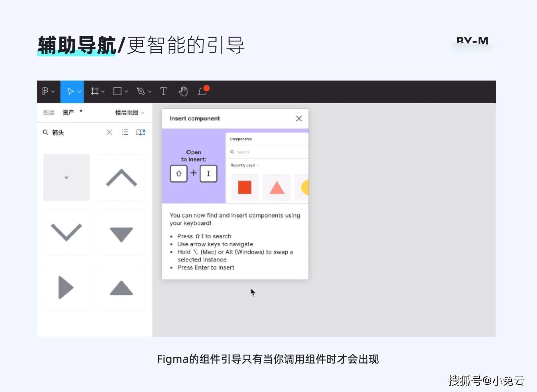
Task: Select the small dropdown arrow component thumbnail
Action: [x=66, y=178]
